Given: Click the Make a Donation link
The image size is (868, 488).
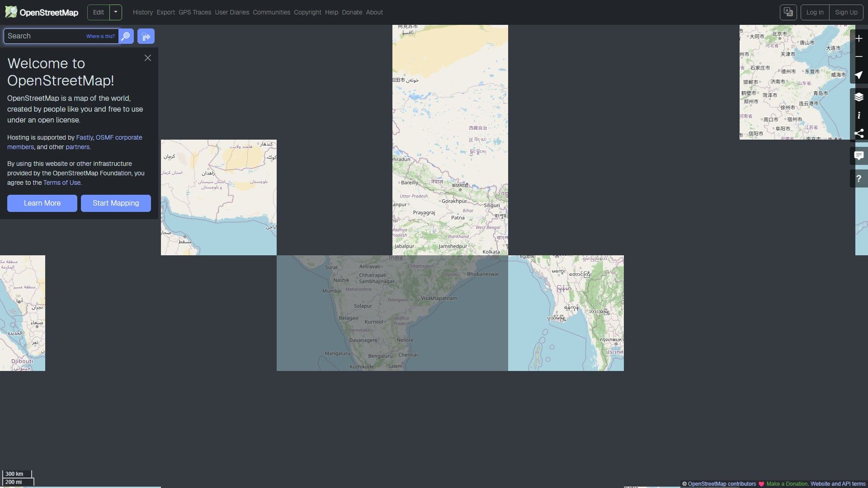Looking at the screenshot, I should pyautogui.click(x=787, y=484).
